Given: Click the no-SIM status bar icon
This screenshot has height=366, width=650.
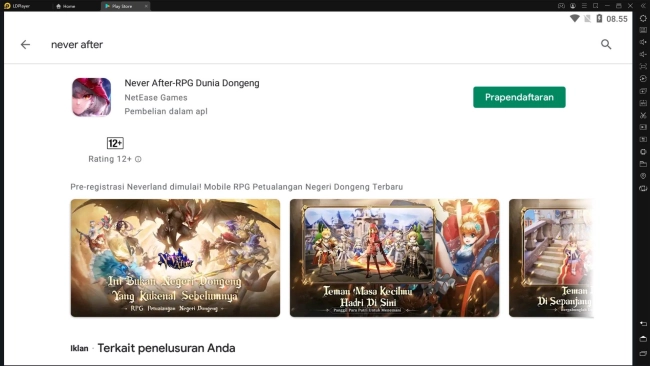Looking at the screenshot, I should 587,19.
